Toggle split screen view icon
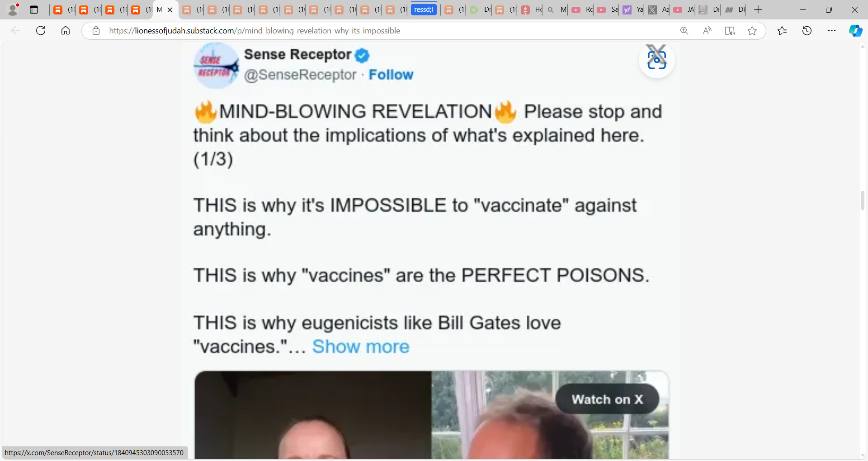868x461 pixels. [x=730, y=31]
